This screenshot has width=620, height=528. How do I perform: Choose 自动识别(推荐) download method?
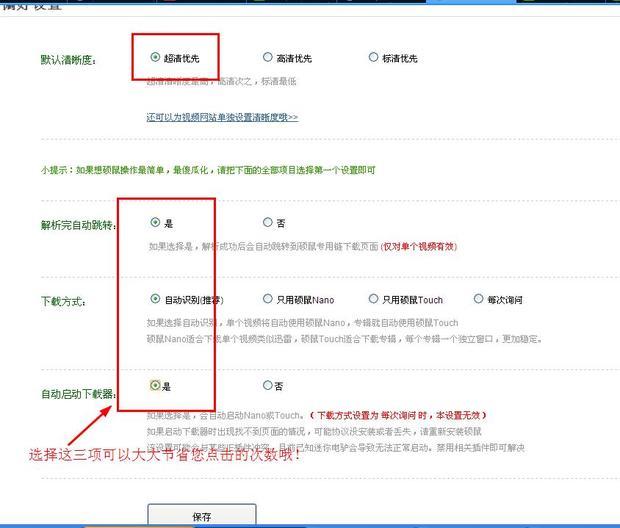(155, 299)
